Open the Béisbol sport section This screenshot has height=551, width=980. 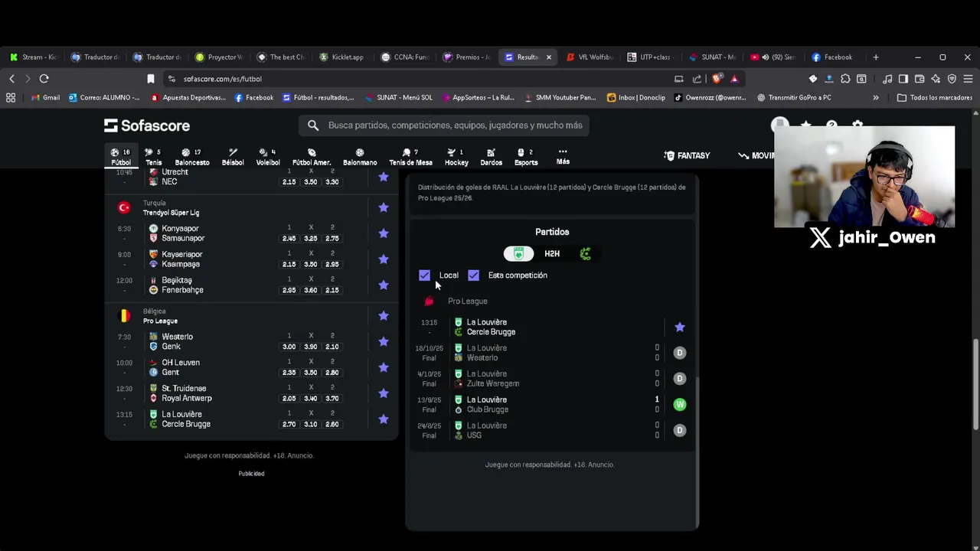click(233, 157)
